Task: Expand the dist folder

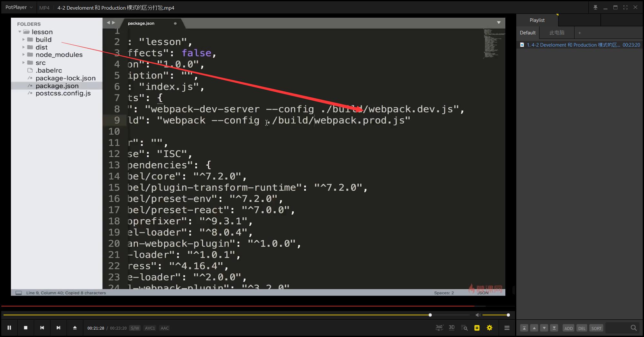Action: tap(23, 47)
